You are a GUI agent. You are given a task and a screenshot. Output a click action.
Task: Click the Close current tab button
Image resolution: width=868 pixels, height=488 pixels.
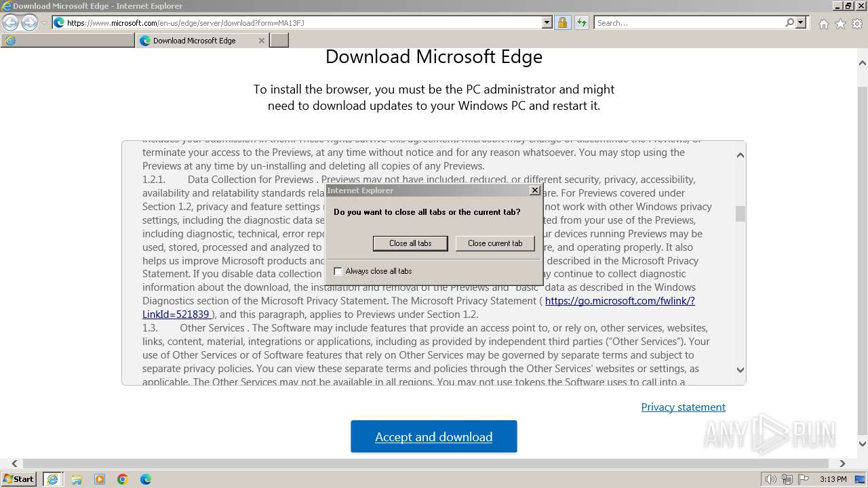[495, 243]
